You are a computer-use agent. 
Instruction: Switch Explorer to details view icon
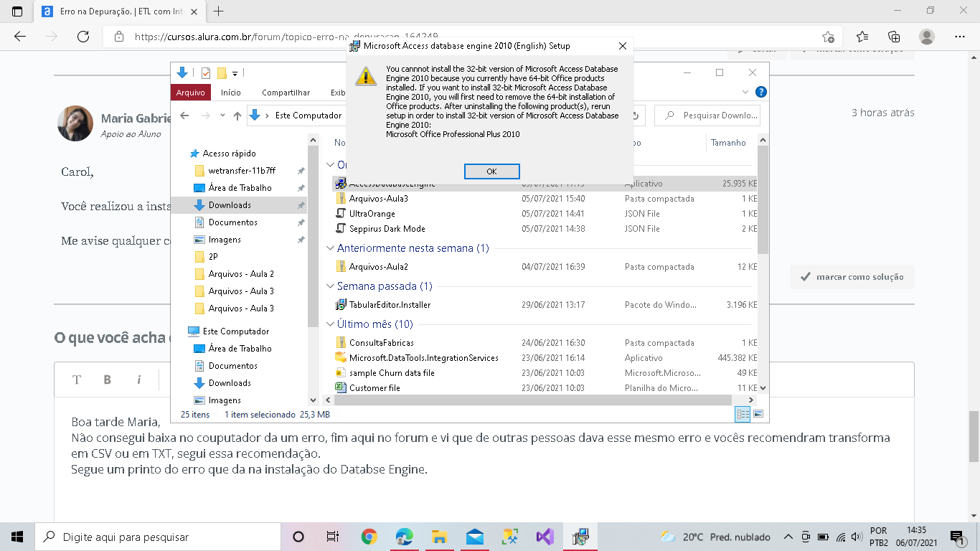click(743, 414)
